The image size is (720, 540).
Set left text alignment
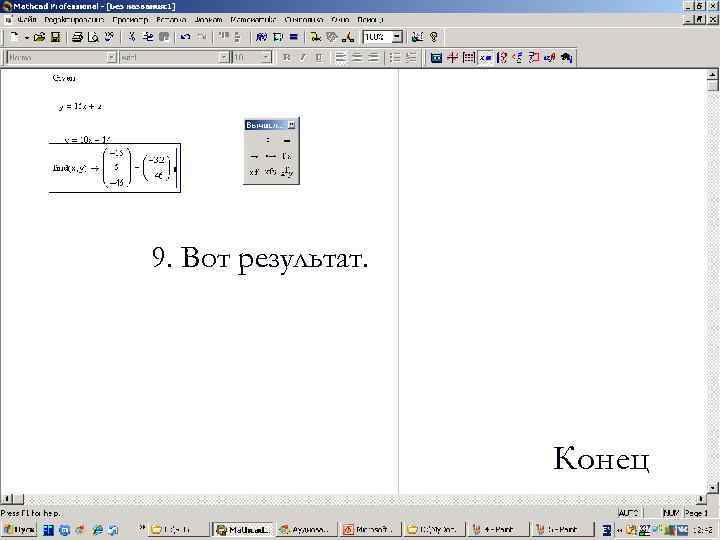point(341,57)
